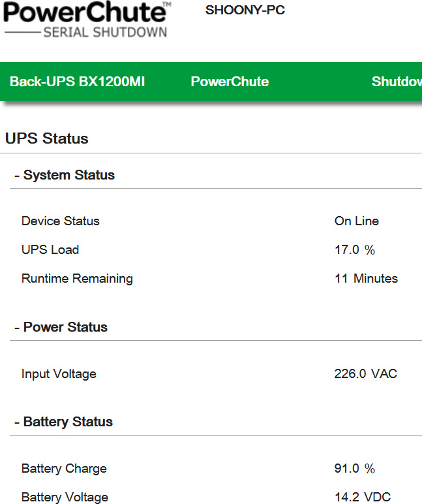Select the UPS Status heading
The width and height of the screenshot is (422, 504).
pos(47,138)
